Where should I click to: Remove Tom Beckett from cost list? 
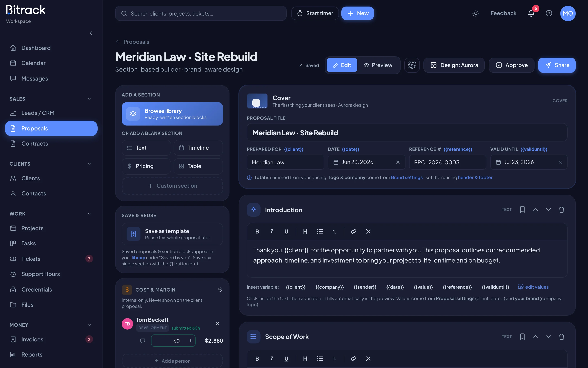(x=217, y=323)
